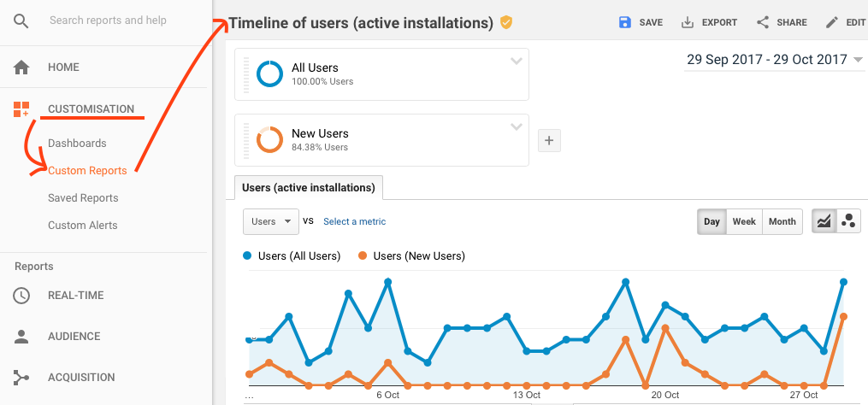Click the 27 Oct axis label
The image size is (868, 405).
coord(804,395)
